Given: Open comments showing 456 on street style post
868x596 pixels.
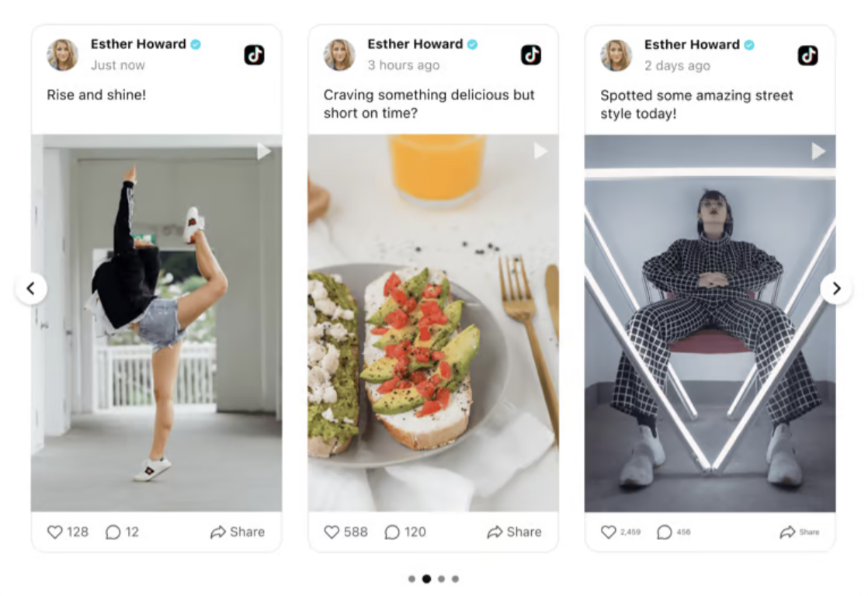Looking at the screenshot, I should click(665, 532).
